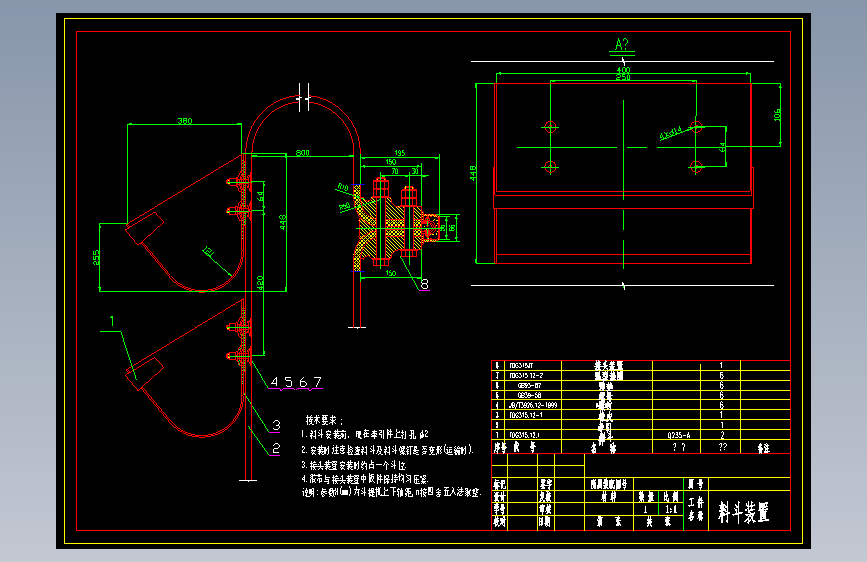Screen dimensions: 867x562
Task: Click the 技术要求 heading
Action: point(324,420)
